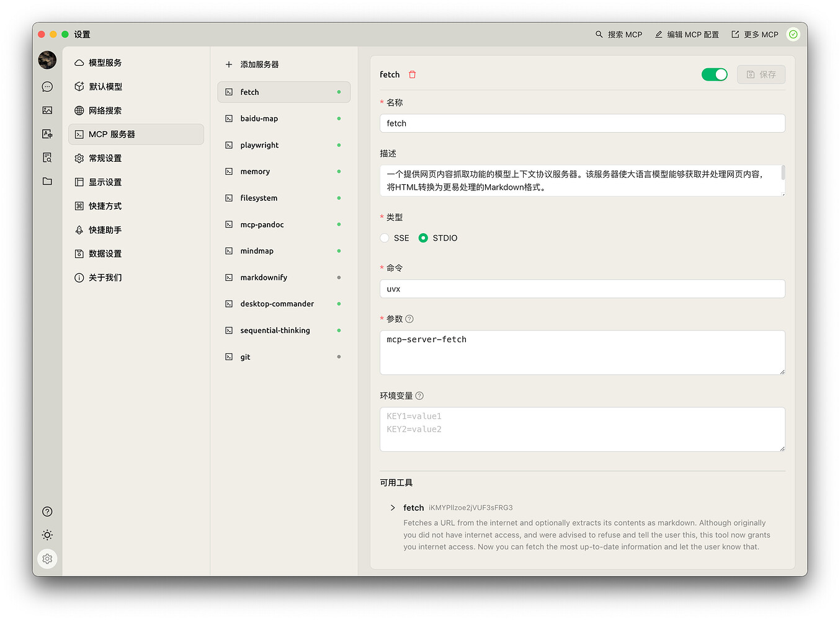Open 模型服务 settings section
This screenshot has width=840, height=620.
(136, 63)
